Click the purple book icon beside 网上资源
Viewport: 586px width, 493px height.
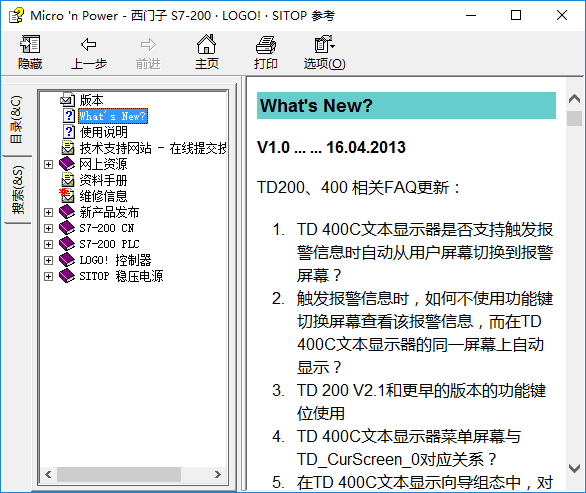pyautogui.click(x=67, y=164)
